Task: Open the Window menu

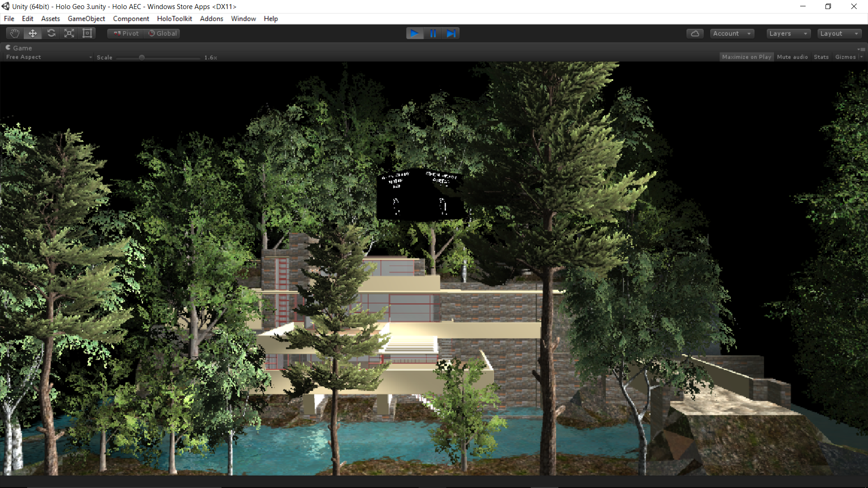Action: pos(244,19)
